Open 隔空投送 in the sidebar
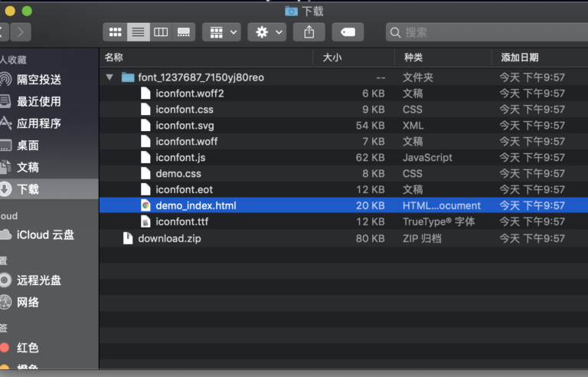The height and width of the screenshot is (377, 588). coord(39,80)
